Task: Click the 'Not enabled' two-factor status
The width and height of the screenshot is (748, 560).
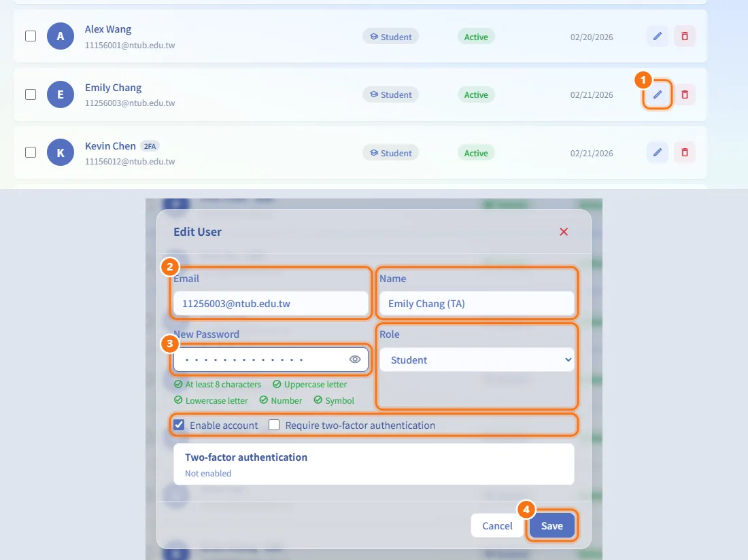Action: click(x=208, y=473)
